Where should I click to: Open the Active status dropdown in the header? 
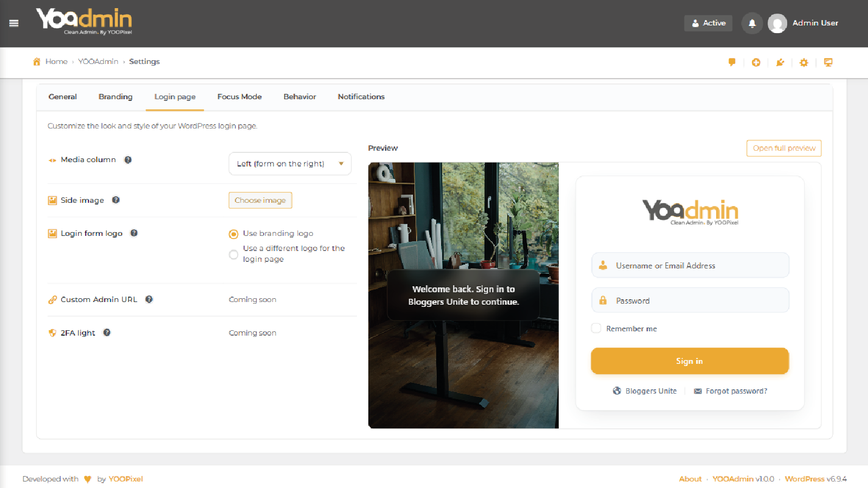point(708,23)
